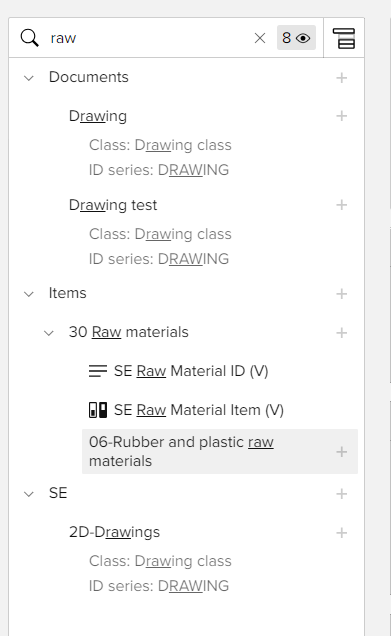Open the stacked list view icon
Screen dimensions: 391x636
tap(344, 38)
